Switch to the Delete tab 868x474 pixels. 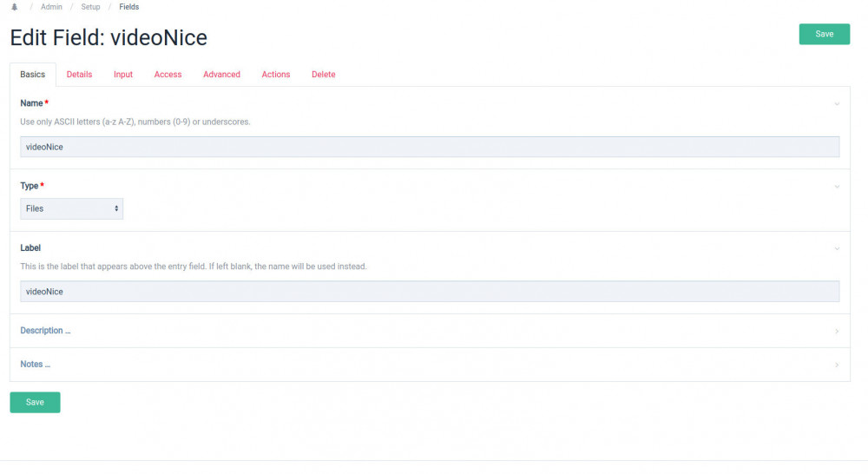click(323, 75)
